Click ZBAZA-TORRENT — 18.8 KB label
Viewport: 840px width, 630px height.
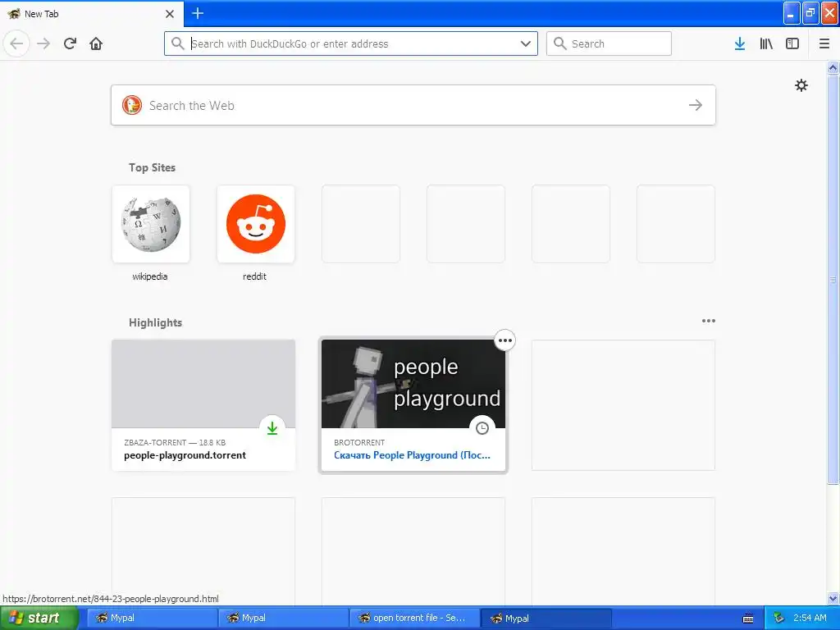point(175,442)
